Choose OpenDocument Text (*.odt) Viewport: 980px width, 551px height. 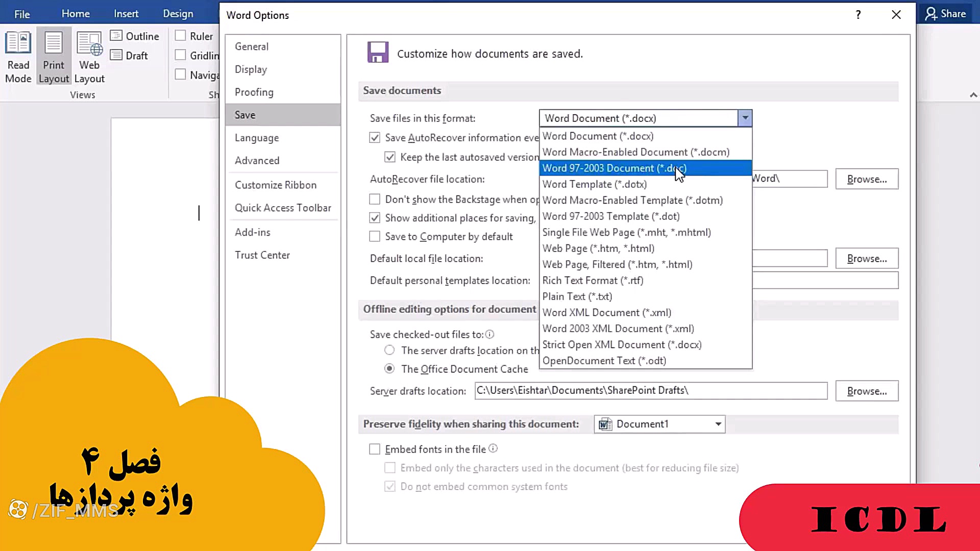tap(646, 361)
